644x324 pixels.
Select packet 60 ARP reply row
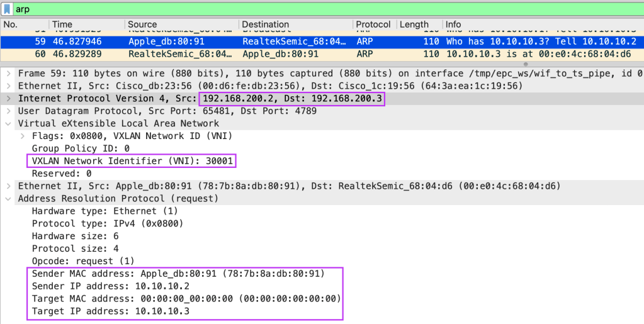tap(315, 54)
